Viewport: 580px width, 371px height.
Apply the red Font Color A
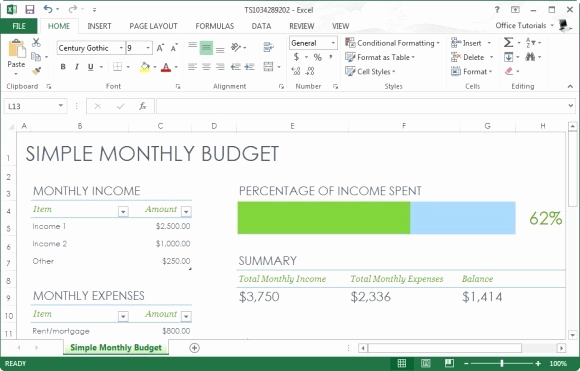166,67
